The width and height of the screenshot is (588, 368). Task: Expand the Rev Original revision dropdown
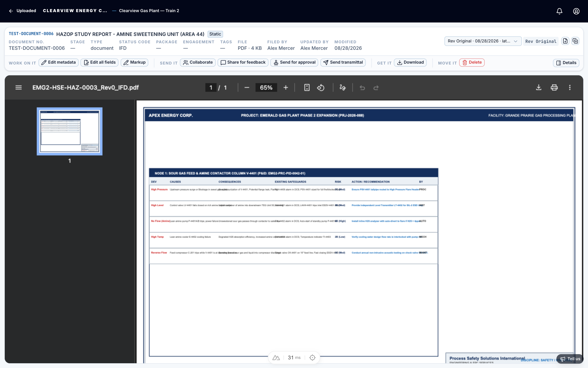point(483,41)
